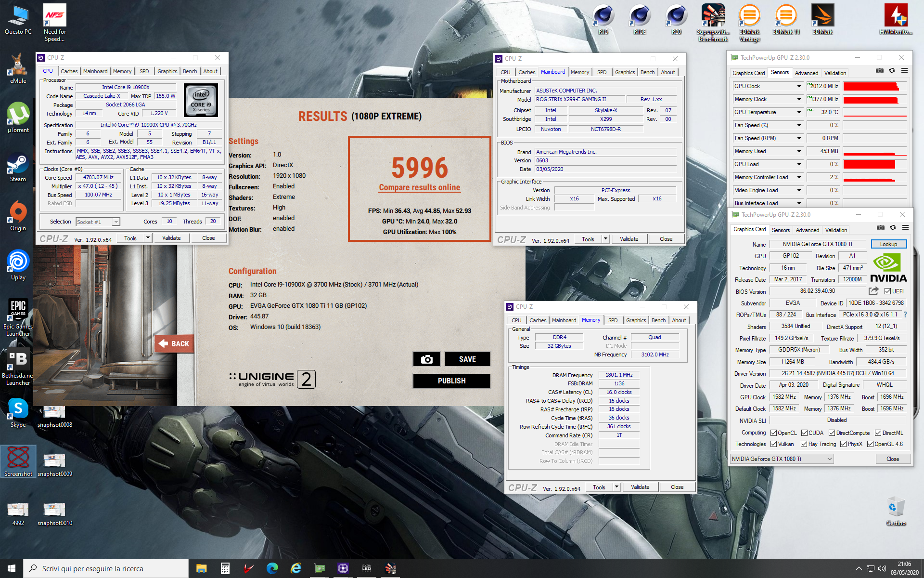Click Validate in CPU-Z Memory window
Screen dimensions: 924x578
(x=640, y=487)
